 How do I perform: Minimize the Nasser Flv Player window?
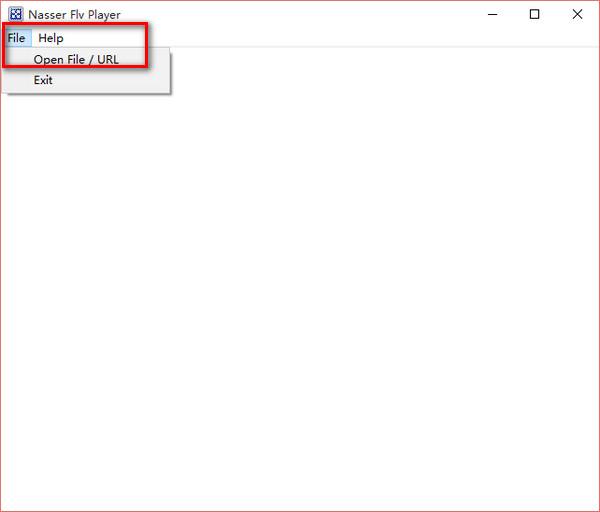(x=492, y=15)
